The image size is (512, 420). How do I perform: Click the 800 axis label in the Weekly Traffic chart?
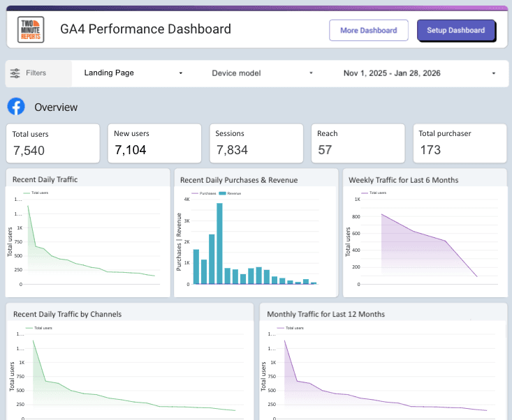coord(356,216)
